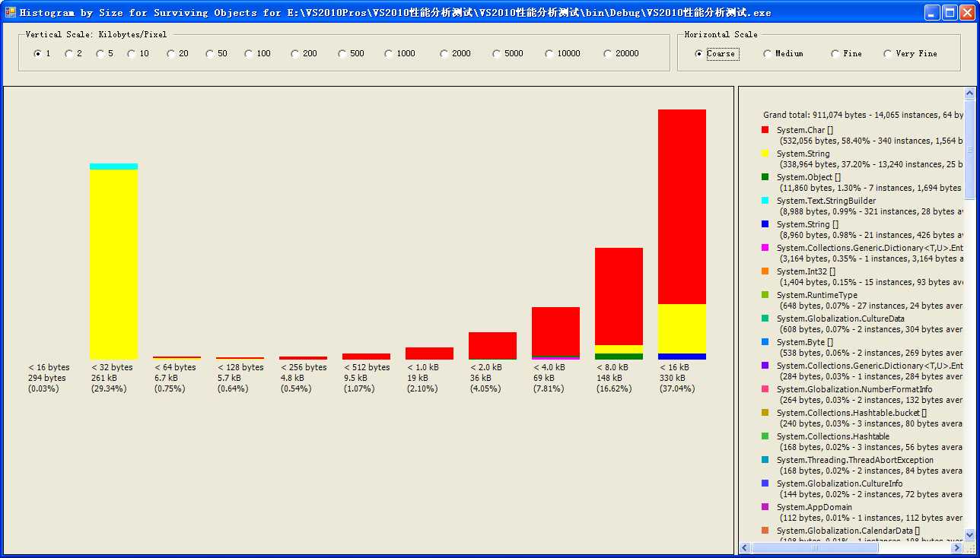Select System.Char [] legend entry
This screenshot has width=980, height=558.
click(805, 131)
